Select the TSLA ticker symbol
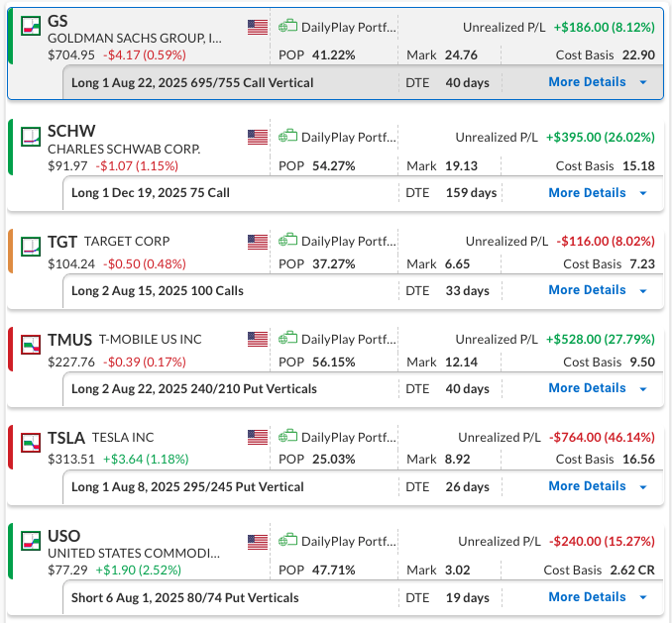 pos(66,438)
